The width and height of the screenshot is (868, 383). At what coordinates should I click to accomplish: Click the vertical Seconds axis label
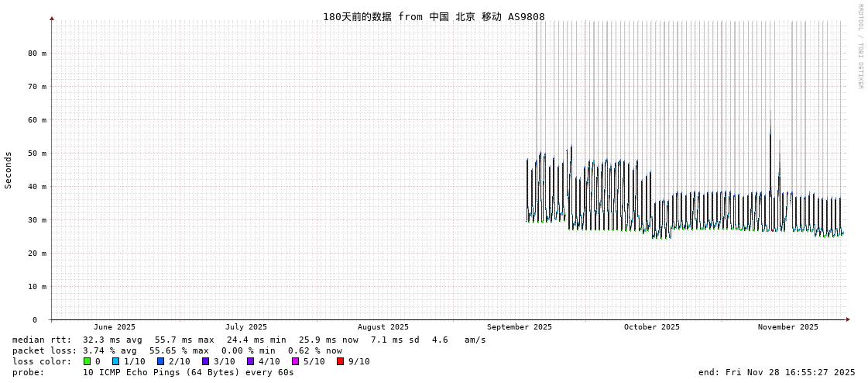point(9,170)
